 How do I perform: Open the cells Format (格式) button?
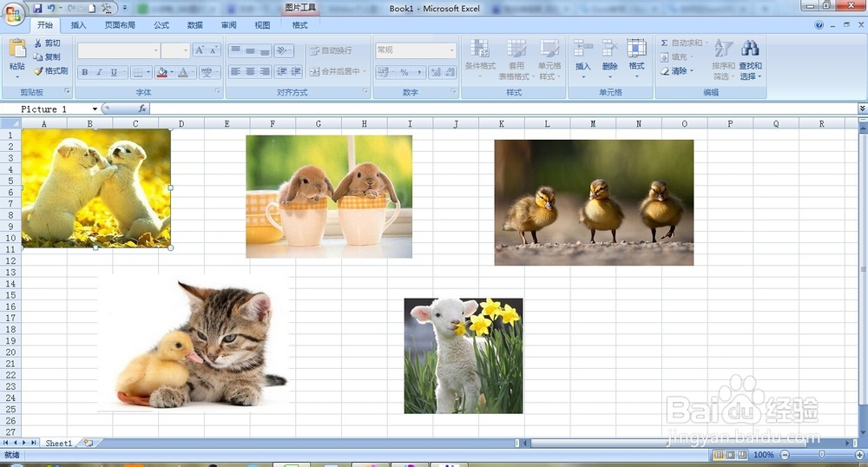click(x=636, y=59)
